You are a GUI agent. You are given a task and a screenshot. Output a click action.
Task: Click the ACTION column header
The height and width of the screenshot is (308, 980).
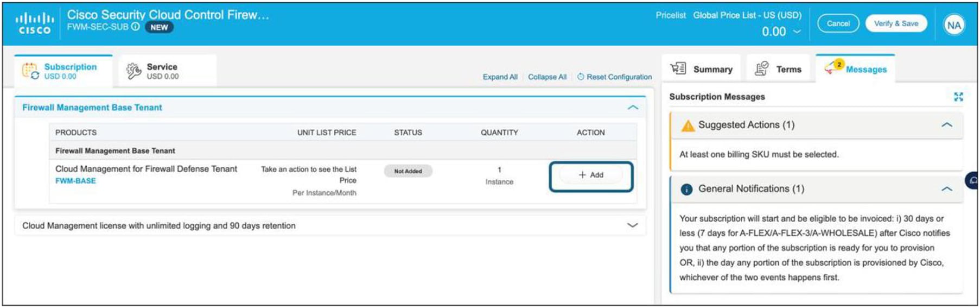coord(590,133)
